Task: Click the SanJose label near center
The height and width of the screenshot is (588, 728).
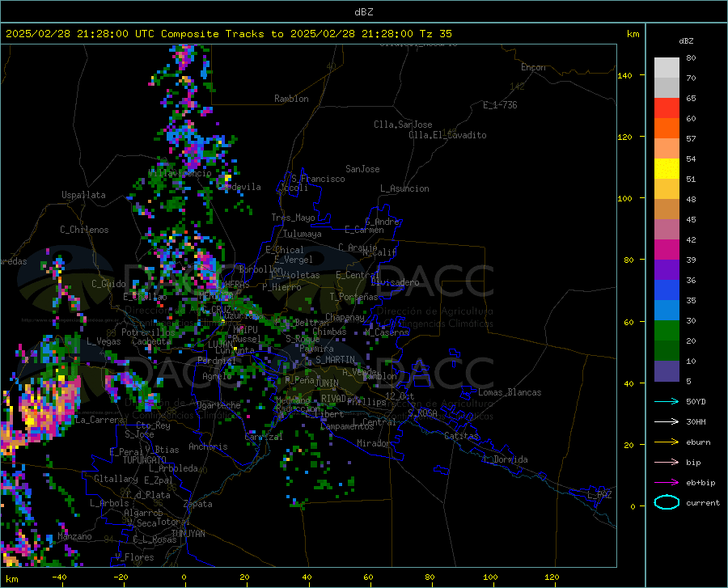Action: (x=362, y=169)
